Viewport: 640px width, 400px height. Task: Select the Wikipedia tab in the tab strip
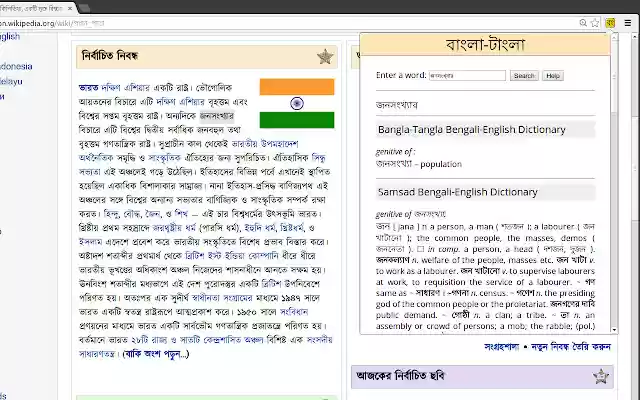35,8
